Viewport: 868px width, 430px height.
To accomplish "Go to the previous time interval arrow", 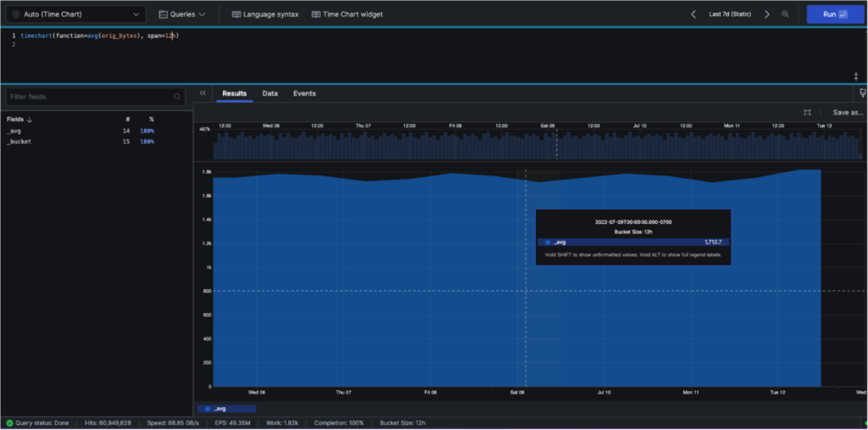I will 693,14.
